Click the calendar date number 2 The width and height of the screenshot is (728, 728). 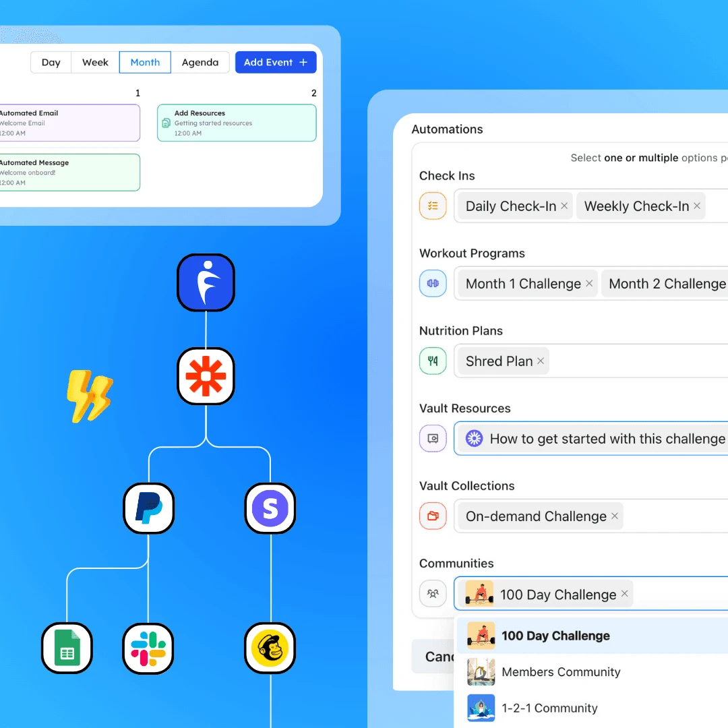click(x=314, y=93)
